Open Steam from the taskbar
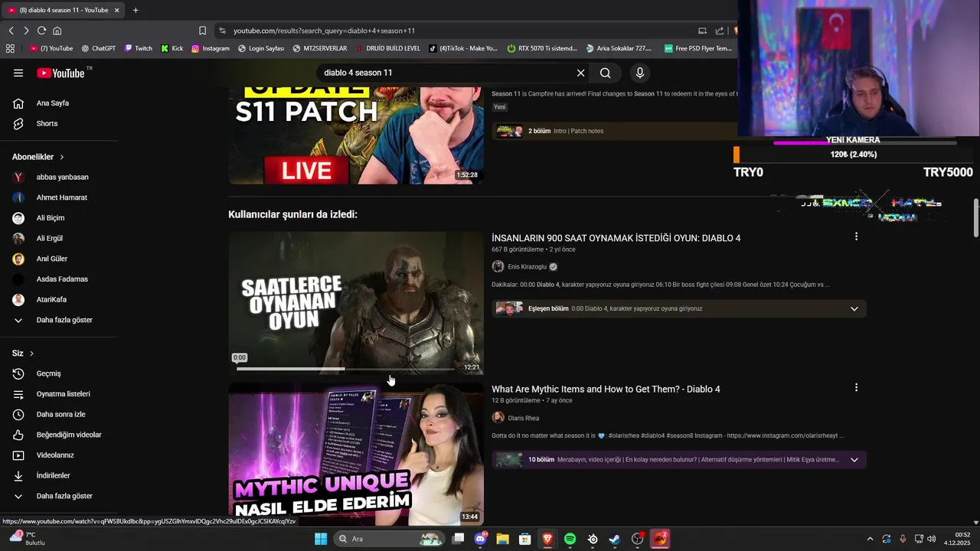This screenshot has height=551, width=980. (x=614, y=539)
